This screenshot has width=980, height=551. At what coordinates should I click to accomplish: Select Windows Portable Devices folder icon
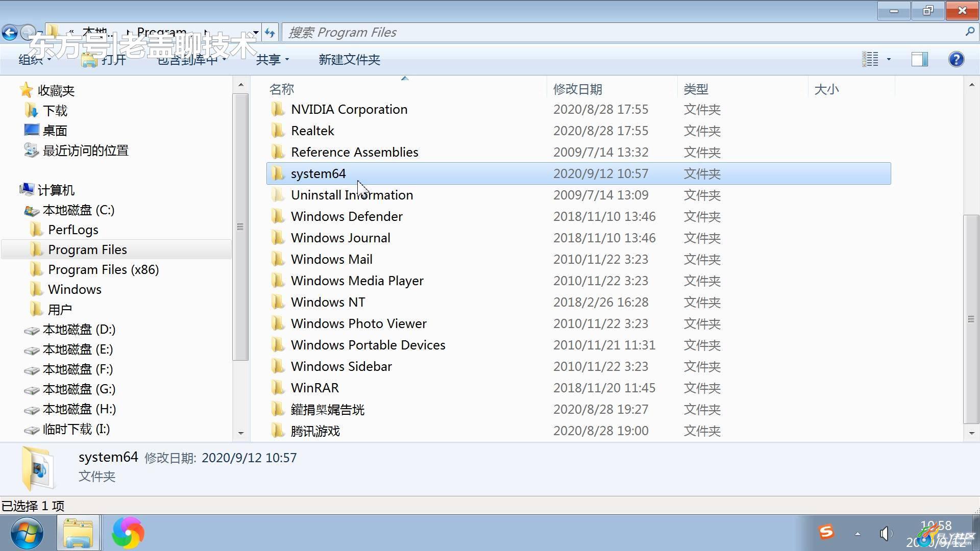[278, 345]
